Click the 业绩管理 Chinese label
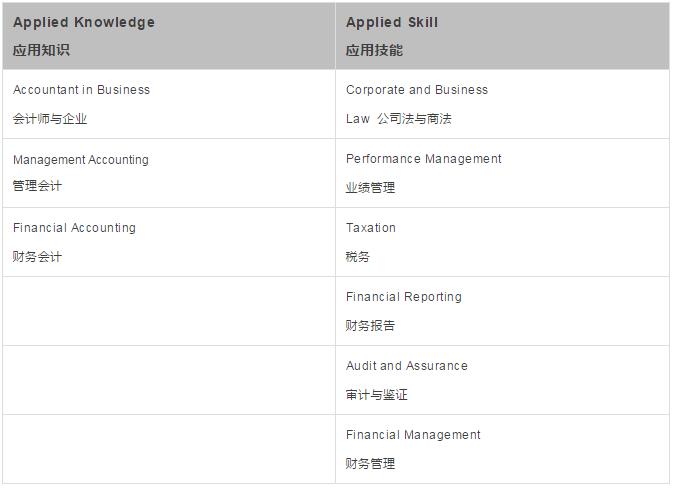The image size is (673, 488). coord(370,187)
